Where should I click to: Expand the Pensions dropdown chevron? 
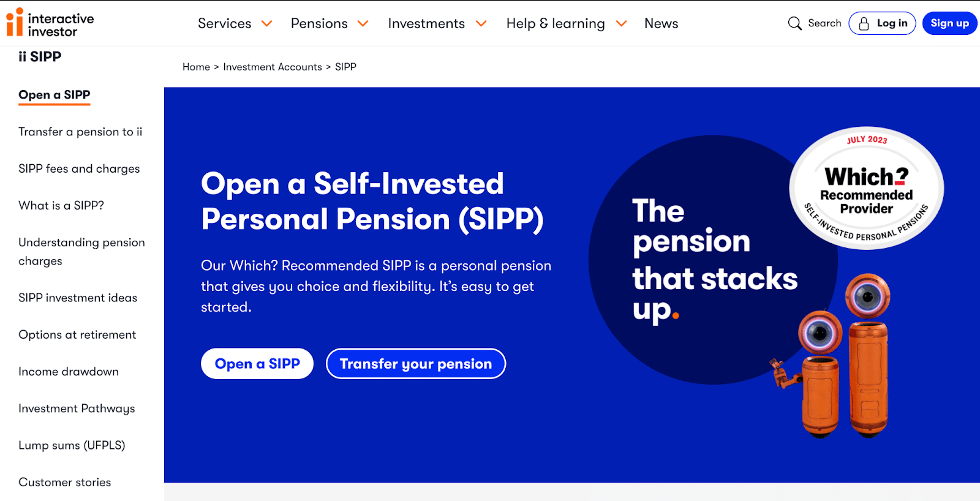(x=363, y=23)
